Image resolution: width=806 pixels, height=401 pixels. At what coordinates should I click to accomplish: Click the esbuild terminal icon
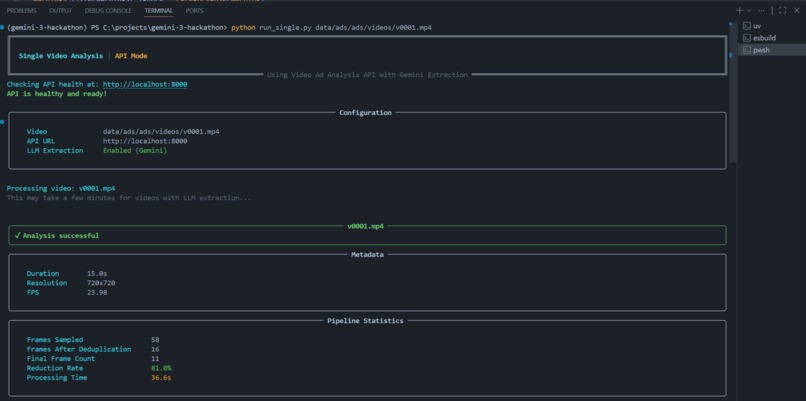click(746, 38)
